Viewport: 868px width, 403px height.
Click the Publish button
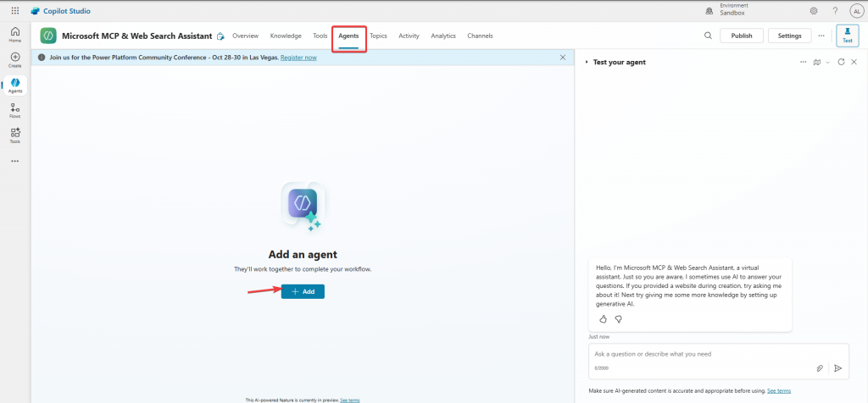tap(741, 36)
